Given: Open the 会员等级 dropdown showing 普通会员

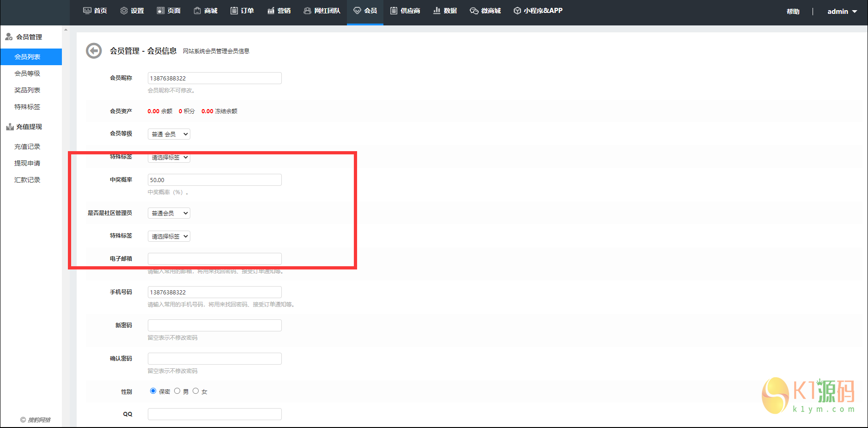Looking at the screenshot, I should [x=169, y=134].
